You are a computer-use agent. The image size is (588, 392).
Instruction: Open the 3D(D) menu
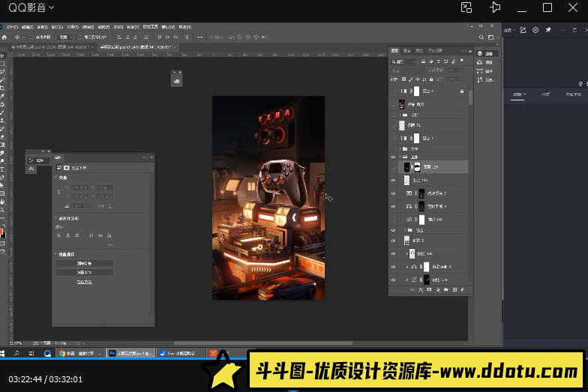click(x=118, y=27)
